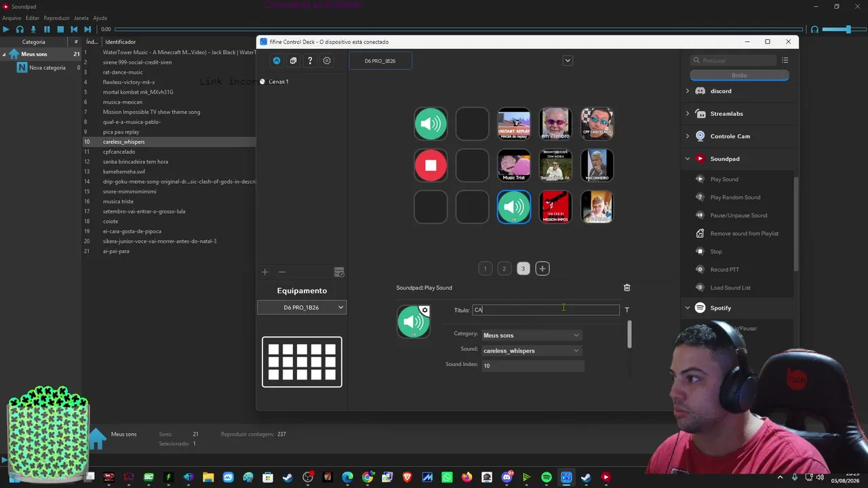This screenshot has width=868, height=488.
Task: Expand the top center dropdown arrow
Action: 568,60
